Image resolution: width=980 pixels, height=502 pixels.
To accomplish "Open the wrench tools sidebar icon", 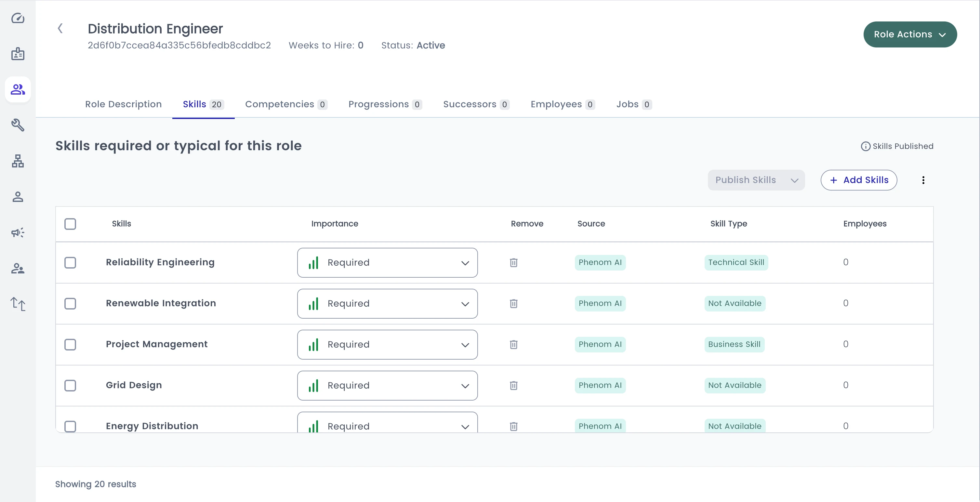I will 18,125.
